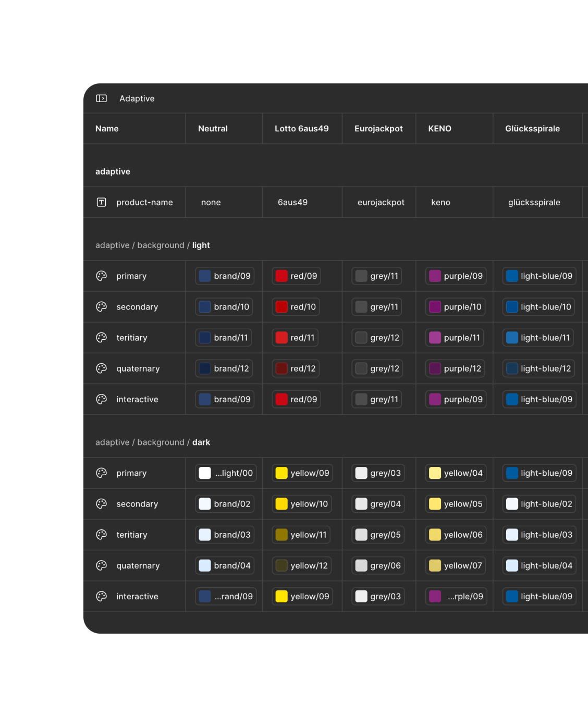Select the Lotto 6aus49 column header

(x=302, y=129)
